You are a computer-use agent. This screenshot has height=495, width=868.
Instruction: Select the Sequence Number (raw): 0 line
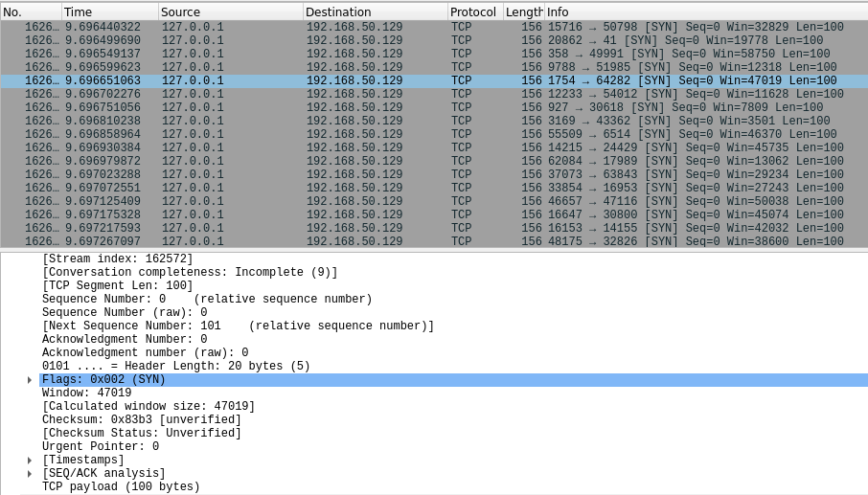tap(125, 312)
